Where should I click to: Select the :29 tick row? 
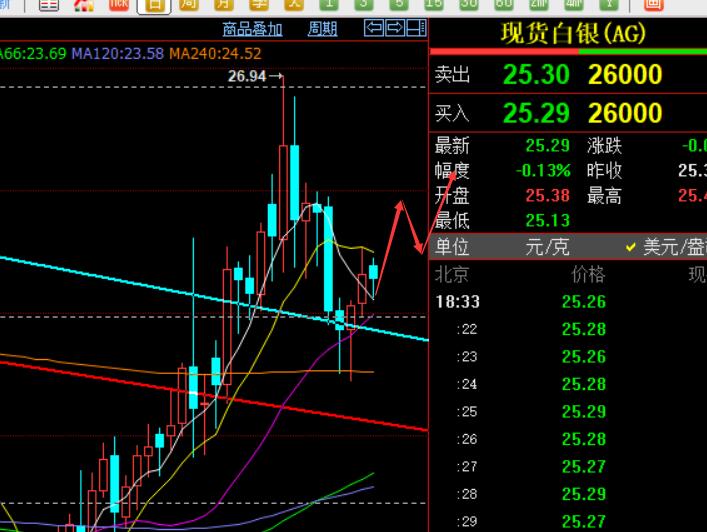[x=568, y=521]
